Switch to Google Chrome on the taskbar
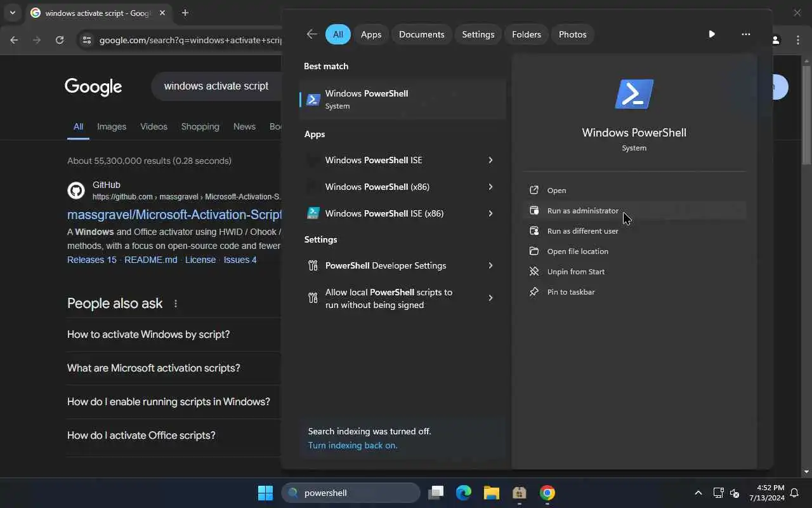The image size is (812, 508). click(x=547, y=493)
